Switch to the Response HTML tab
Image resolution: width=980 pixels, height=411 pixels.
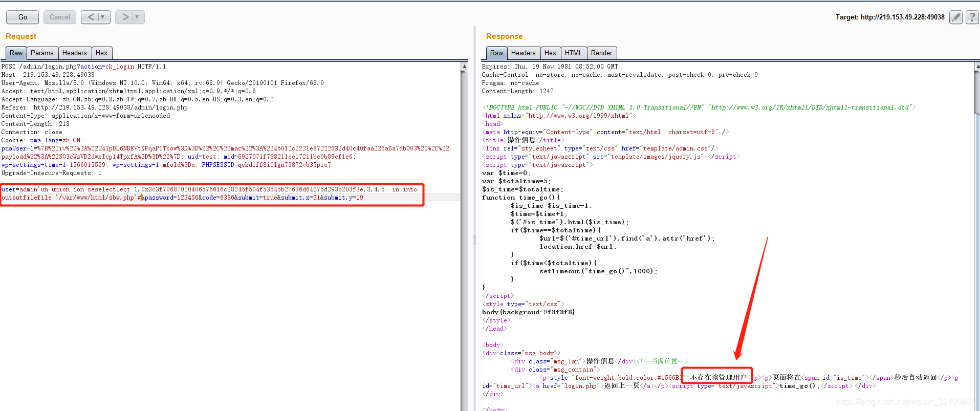point(574,53)
